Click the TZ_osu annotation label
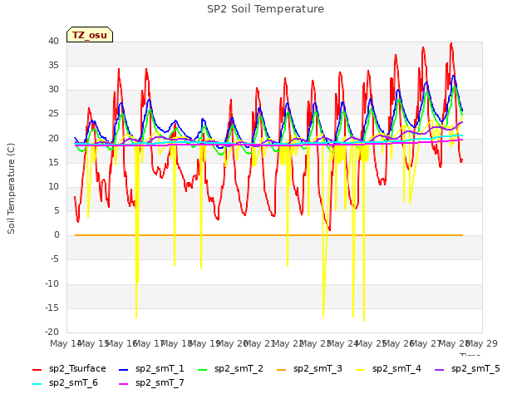 (x=90, y=35)
